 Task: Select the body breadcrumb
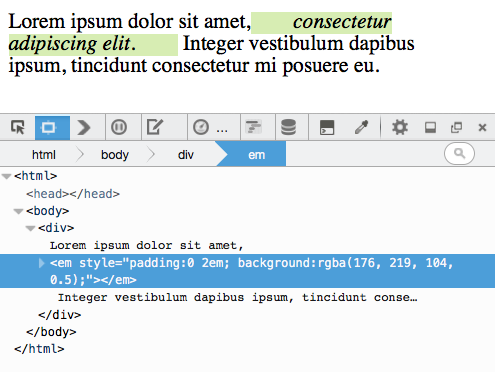(x=115, y=155)
